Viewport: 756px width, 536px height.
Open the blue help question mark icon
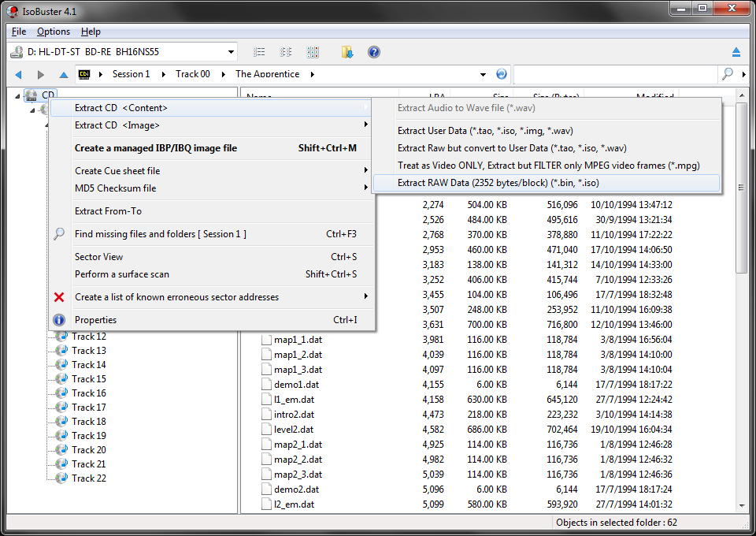point(373,51)
